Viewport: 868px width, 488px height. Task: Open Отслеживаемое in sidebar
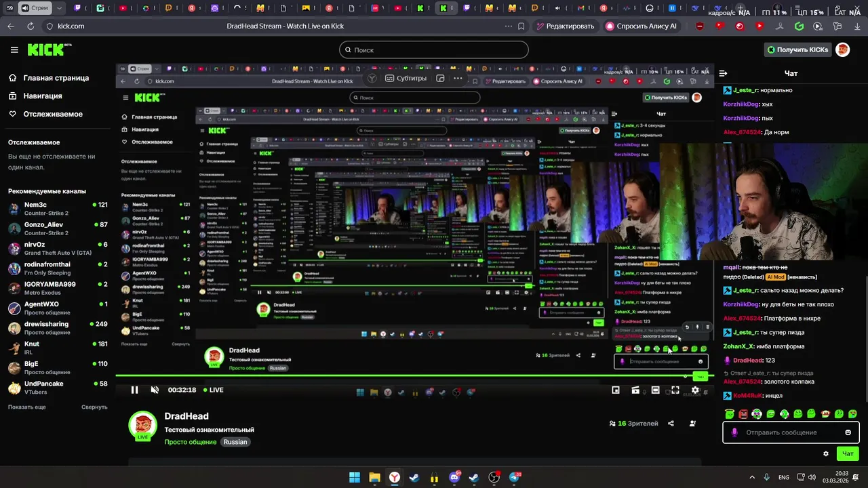click(x=45, y=114)
